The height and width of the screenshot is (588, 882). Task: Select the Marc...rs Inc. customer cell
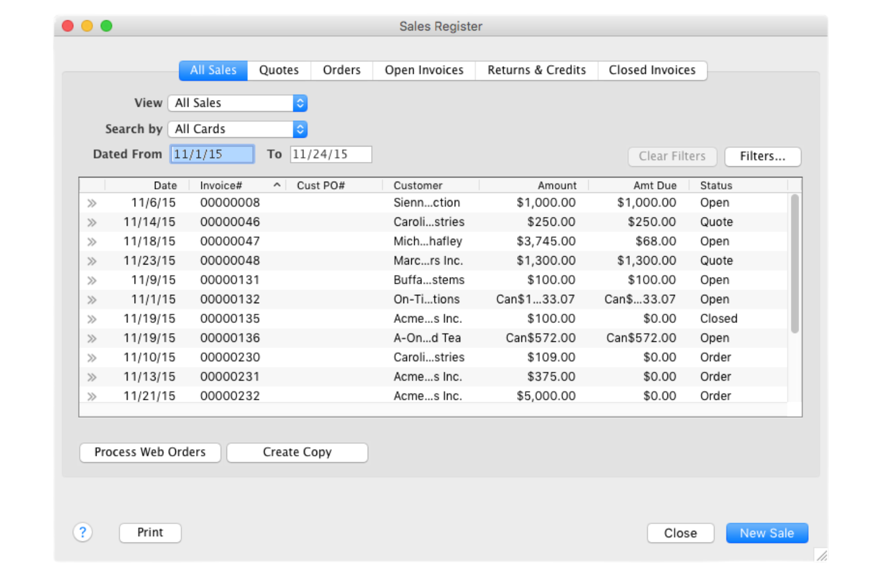(428, 260)
